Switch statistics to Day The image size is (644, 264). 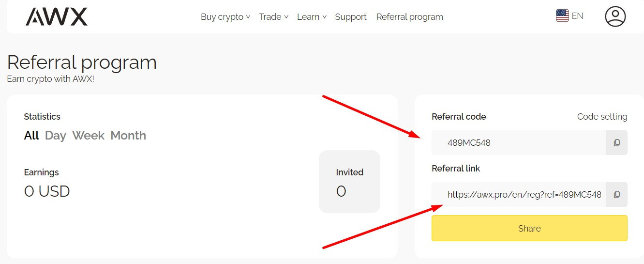55,136
